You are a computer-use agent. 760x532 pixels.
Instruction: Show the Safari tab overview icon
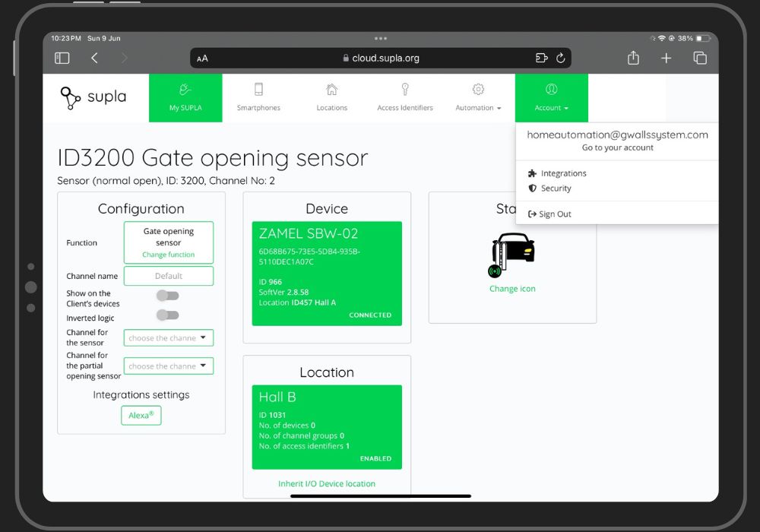click(x=700, y=59)
